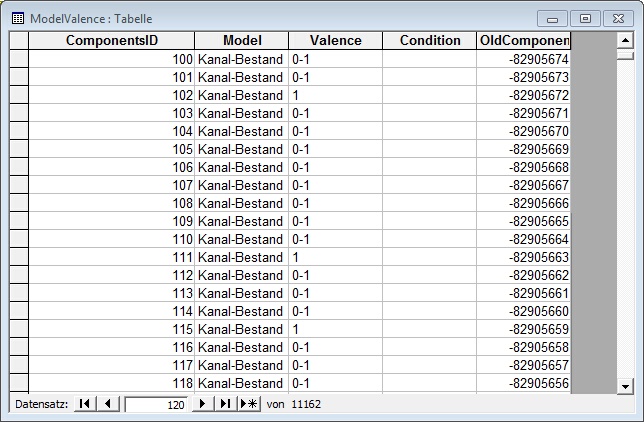Click the record number input field
Viewport: 644px width, 422px height.
(x=156, y=404)
